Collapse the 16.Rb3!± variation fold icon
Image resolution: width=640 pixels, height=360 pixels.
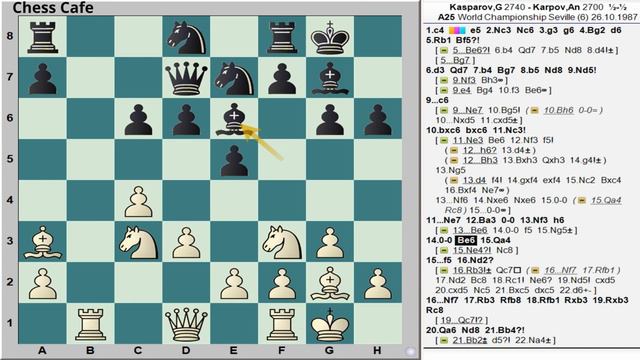pyautogui.click(x=444, y=270)
